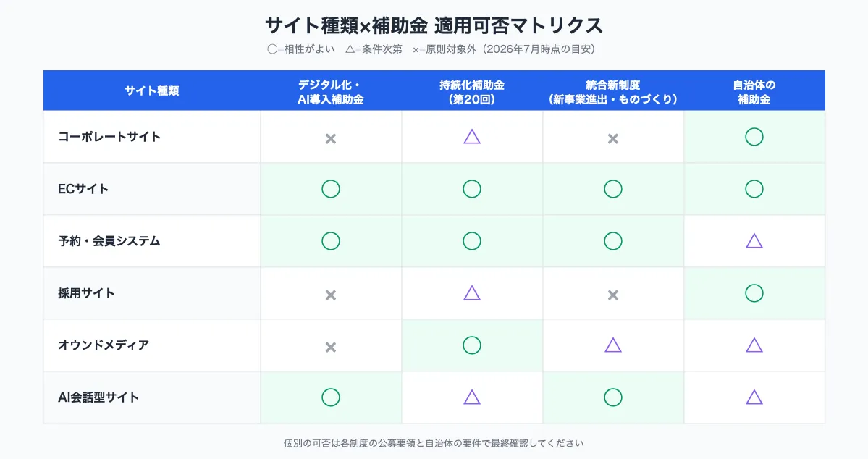Screen dimensions: 868x459
Task: Click the triangle for コーポレートサイト under 持続化補助金
Action: click(471, 137)
